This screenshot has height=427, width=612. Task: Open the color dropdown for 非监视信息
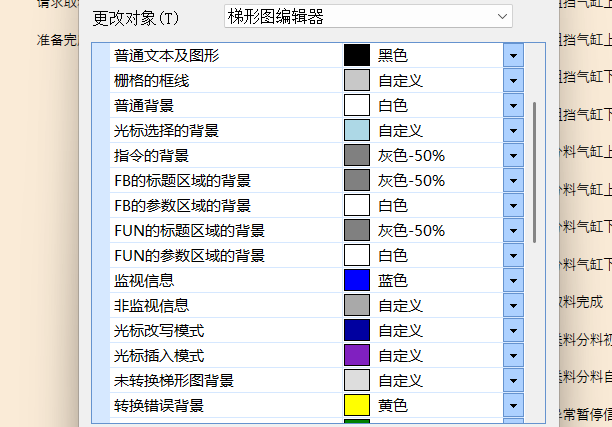point(513,306)
